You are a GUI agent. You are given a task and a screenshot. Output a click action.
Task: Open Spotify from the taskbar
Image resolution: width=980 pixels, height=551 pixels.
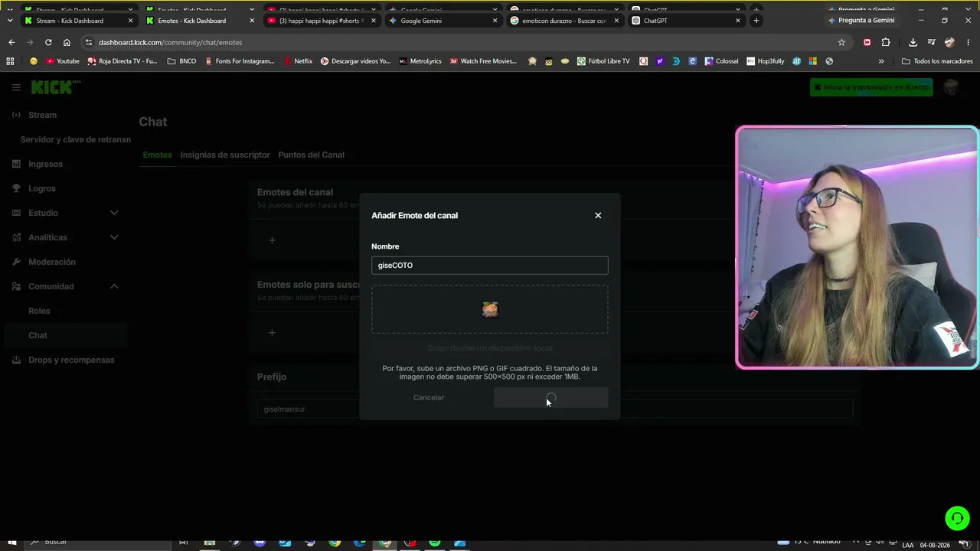[435, 543]
